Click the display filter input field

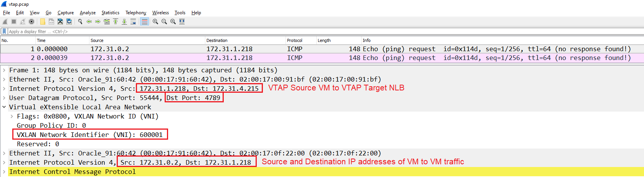pos(325,32)
